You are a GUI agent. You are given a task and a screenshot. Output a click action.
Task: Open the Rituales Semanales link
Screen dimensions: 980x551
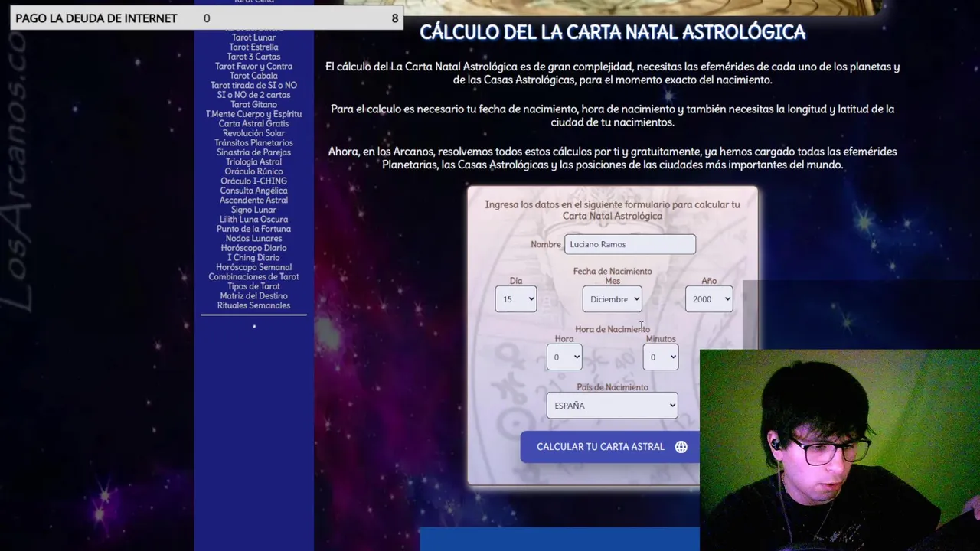point(253,305)
